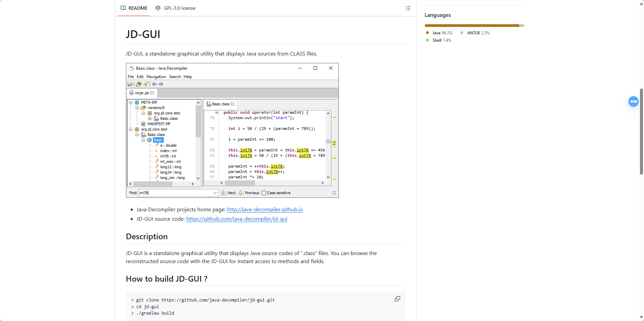Open the Java 96.3% language link
The image size is (644, 321).
(x=439, y=33)
